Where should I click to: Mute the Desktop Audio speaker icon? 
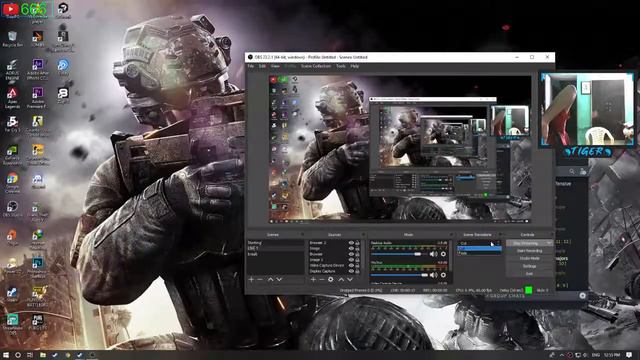pyautogui.click(x=433, y=254)
